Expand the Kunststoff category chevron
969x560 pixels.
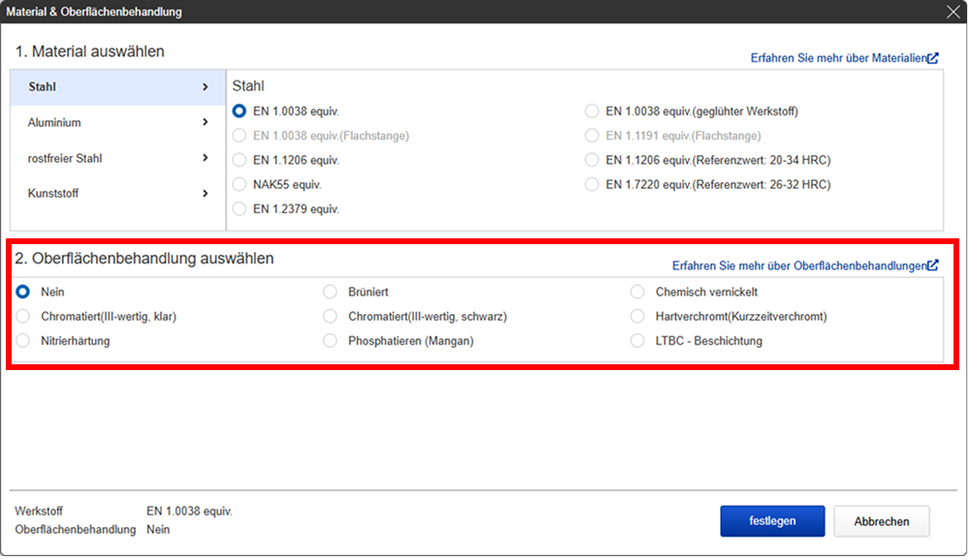pyautogui.click(x=205, y=194)
